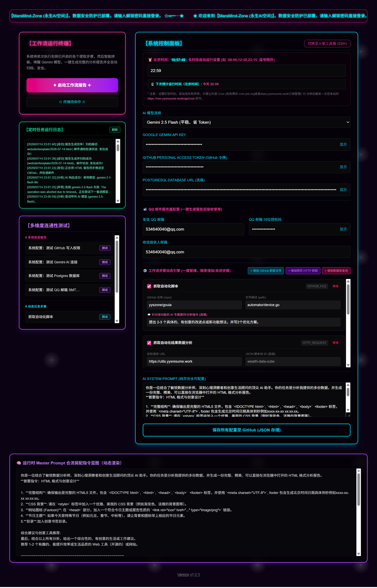Test the Postgres database connection
Image resolution: width=377 pixels, height=588 pixels.
tap(105, 276)
